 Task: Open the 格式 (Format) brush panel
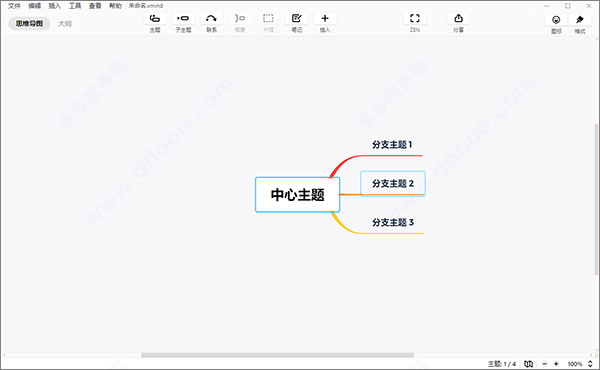(580, 20)
